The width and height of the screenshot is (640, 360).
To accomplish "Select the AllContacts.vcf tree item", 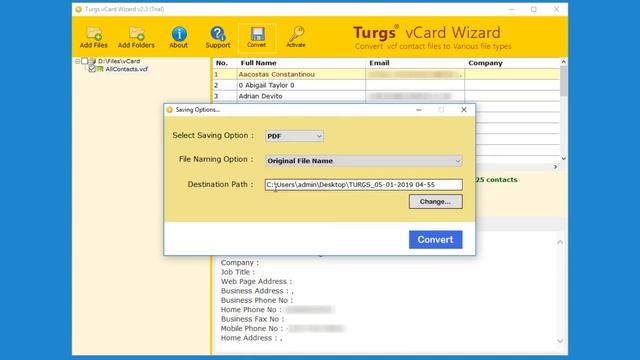I will 127,69.
